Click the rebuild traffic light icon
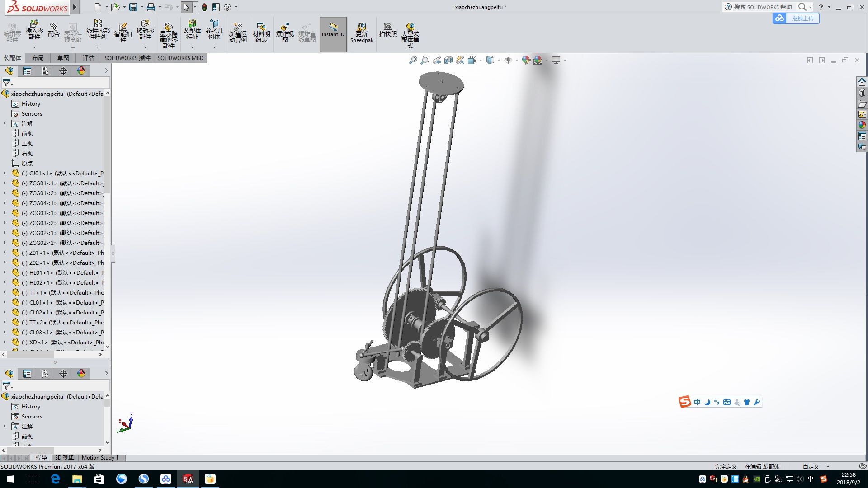Screen dimensions: 868x488 [204, 7]
